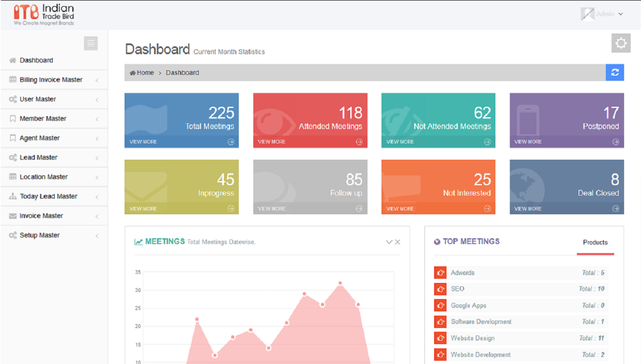View more on Not Attended Meetings card
The width and height of the screenshot is (641, 364).
[400, 142]
